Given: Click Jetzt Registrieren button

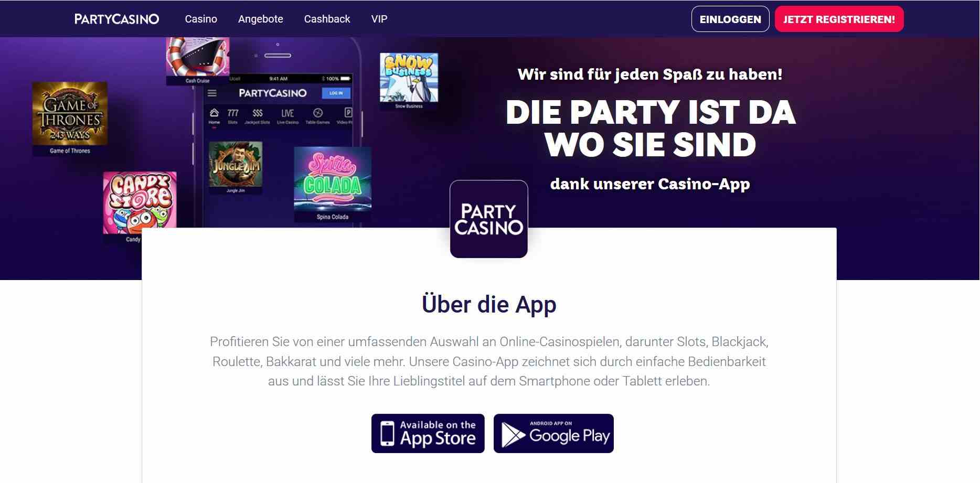Looking at the screenshot, I should click(839, 19).
